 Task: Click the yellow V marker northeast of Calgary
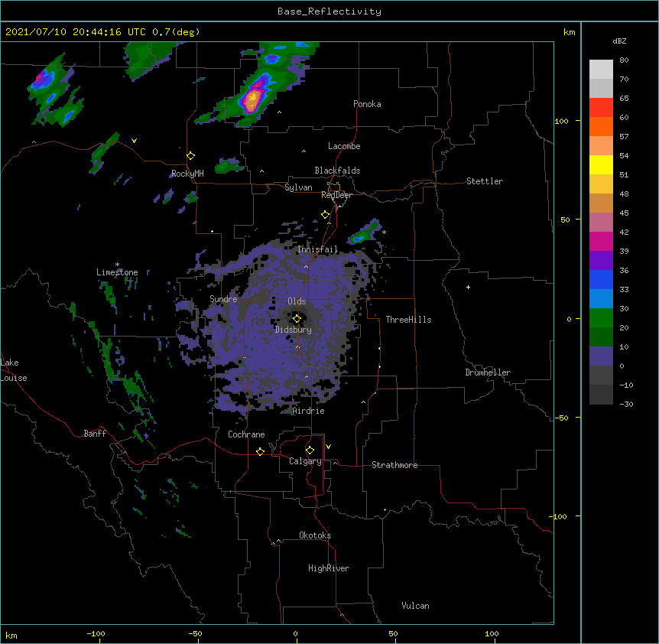pos(328,447)
